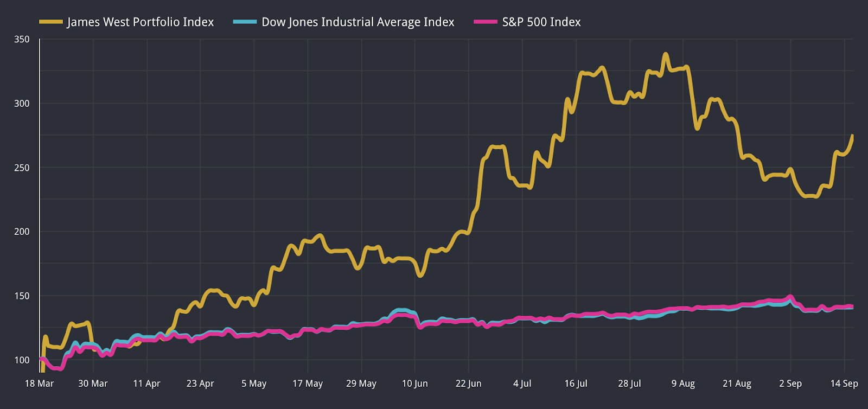The width and height of the screenshot is (868, 409).
Task: Select the 350 y-axis label
Action: pos(22,40)
